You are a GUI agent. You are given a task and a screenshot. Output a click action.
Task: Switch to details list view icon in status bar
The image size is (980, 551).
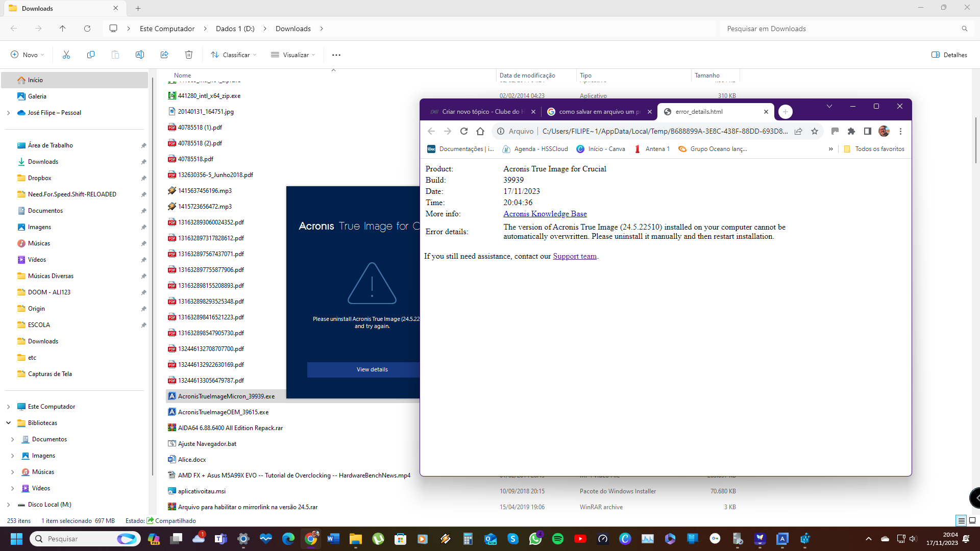coord(961,520)
